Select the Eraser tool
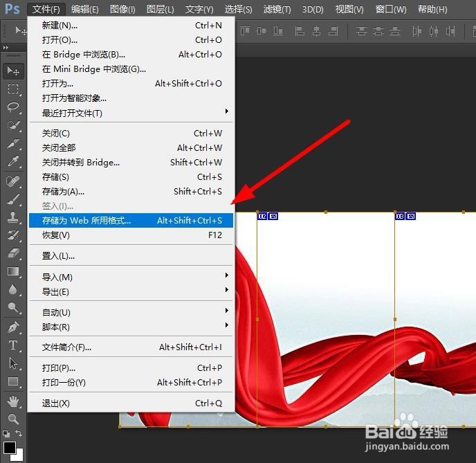The height and width of the screenshot is (463, 476). click(12, 253)
